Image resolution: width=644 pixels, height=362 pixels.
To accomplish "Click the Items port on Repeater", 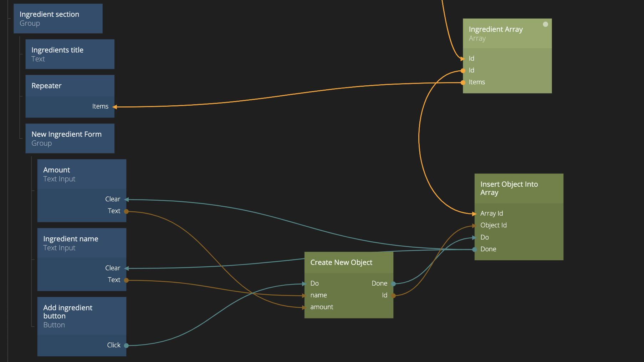I will (x=114, y=106).
